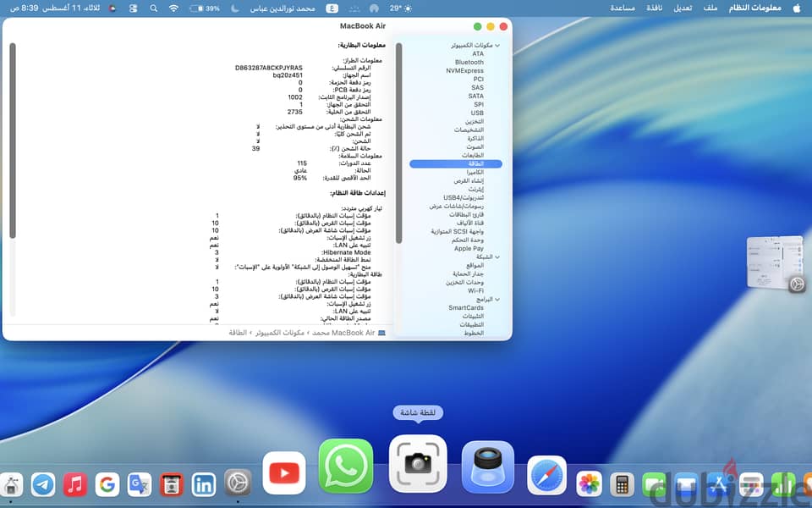Viewport: 812px width, 508px height.
Task: Open معلومات النظام app menu
Action: pos(755,8)
